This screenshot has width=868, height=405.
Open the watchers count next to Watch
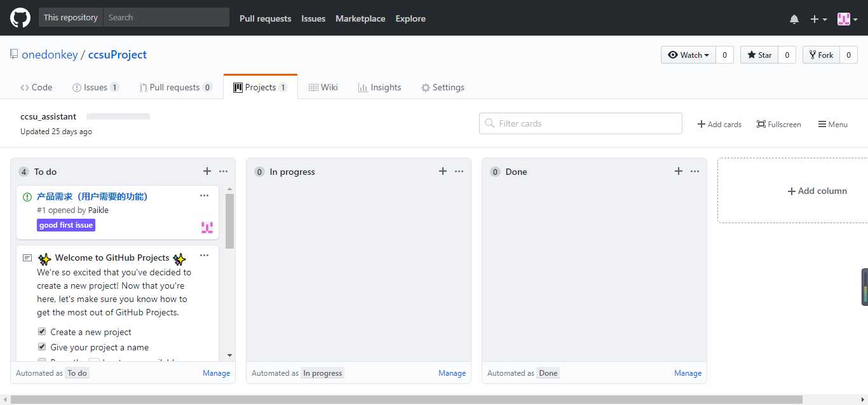(724, 55)
